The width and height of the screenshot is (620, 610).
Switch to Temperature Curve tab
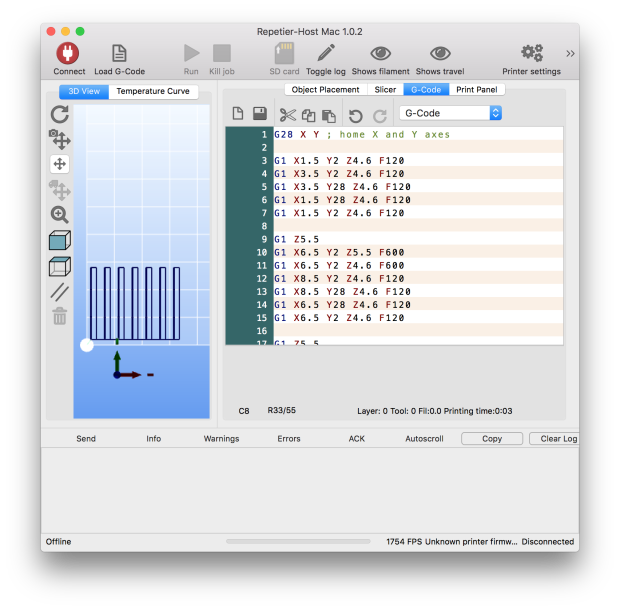coord(153,91)
